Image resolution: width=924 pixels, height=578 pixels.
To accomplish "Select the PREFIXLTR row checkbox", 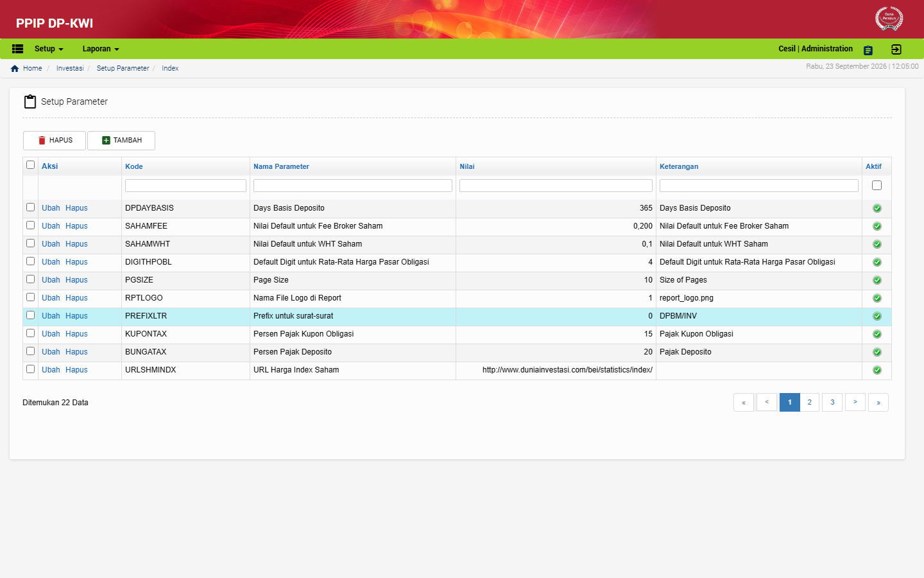I will pyautogui.click(x=30, y=315).
